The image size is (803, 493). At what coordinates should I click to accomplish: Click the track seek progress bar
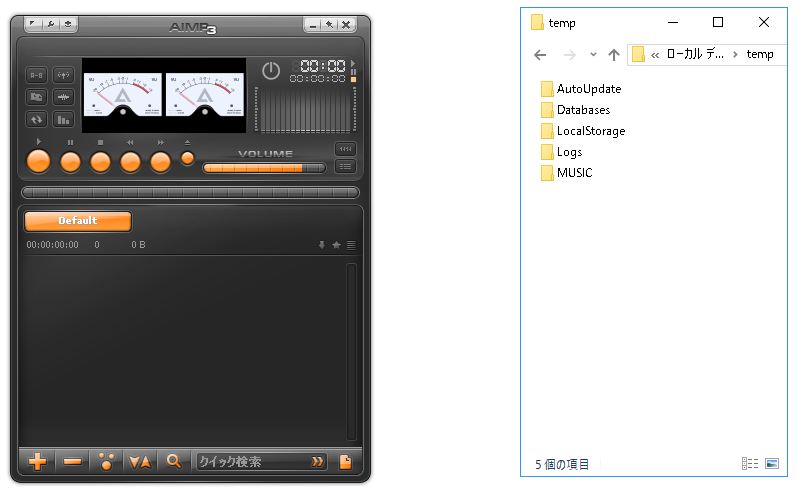tap(191, 192)
